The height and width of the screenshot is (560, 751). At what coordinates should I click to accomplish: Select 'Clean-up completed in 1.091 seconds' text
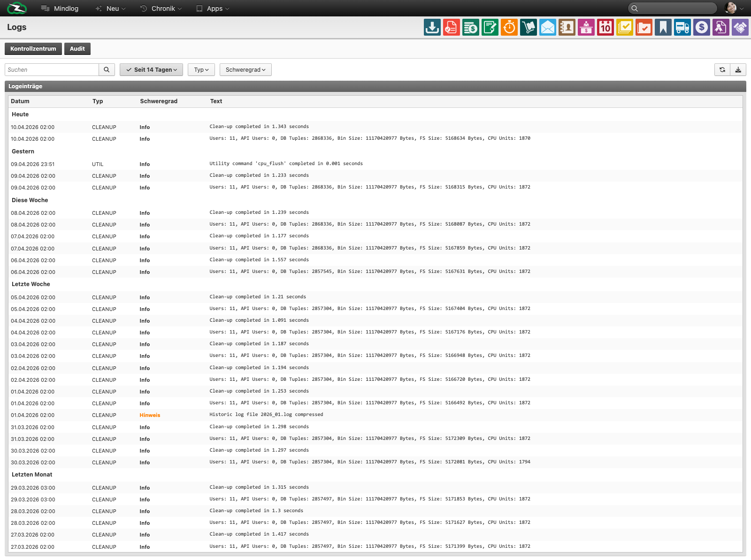(x=259, y=320)
